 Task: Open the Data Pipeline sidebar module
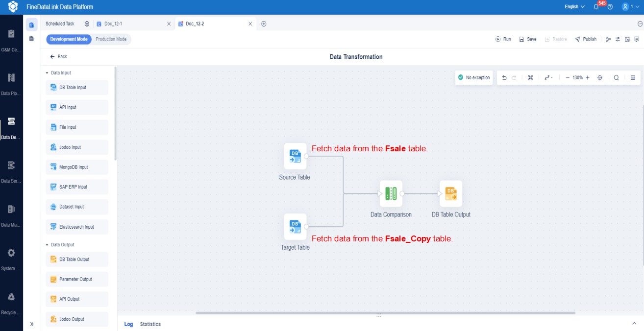pyautogui.click(x=11, y=83)
